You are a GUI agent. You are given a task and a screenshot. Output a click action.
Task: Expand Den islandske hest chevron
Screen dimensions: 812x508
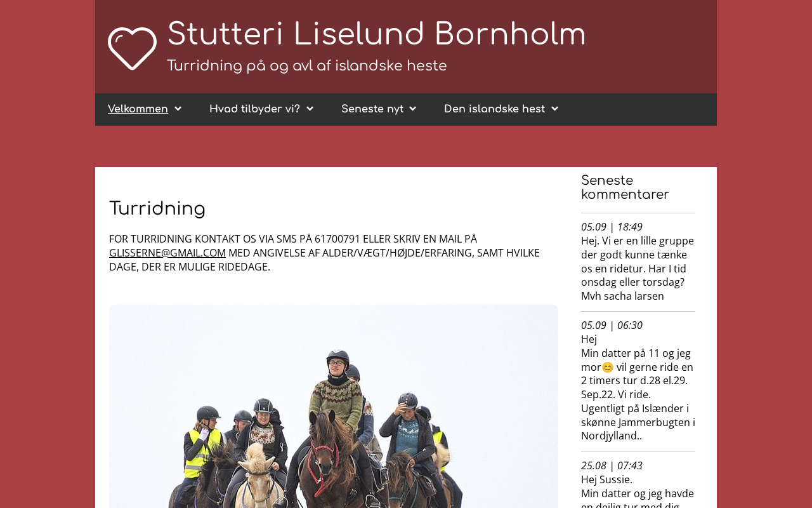(x=555, y=109)
